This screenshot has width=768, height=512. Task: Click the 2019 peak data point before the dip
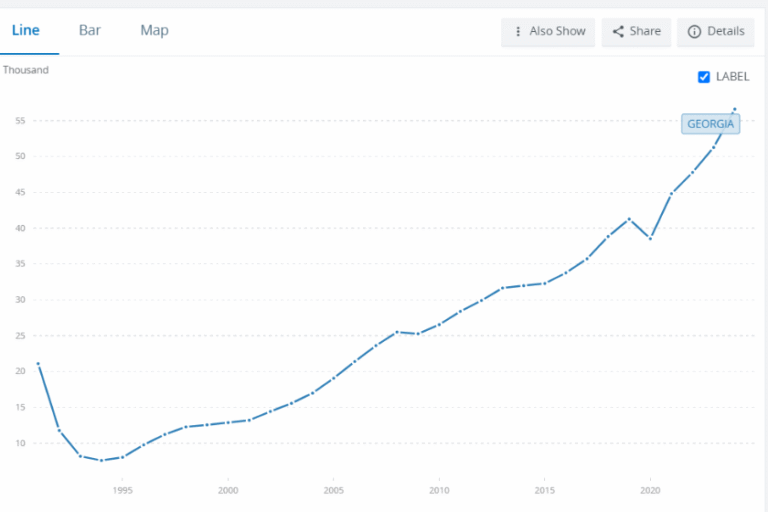tap(629, 219)
